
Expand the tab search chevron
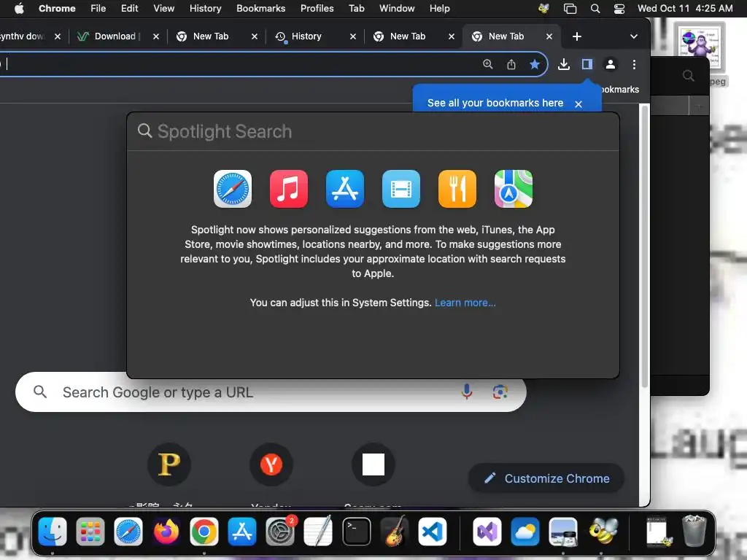click(x=634, y=36)
